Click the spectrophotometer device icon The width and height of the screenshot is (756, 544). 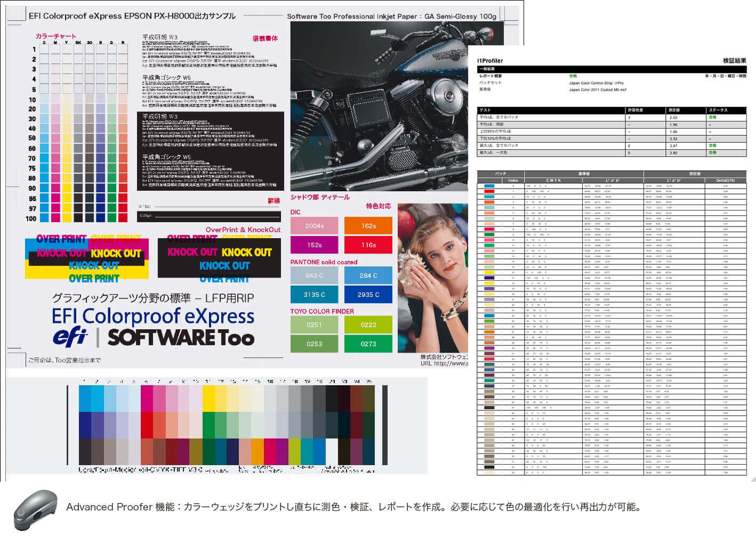pyautogui.click(x=34, y=510)
